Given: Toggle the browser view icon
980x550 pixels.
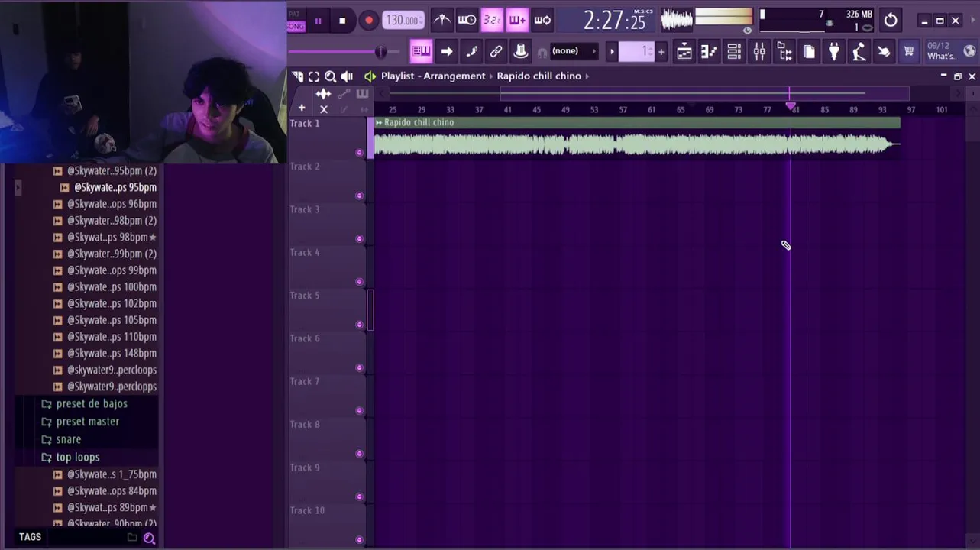Looking at the screenshot, I should point(784,51).
